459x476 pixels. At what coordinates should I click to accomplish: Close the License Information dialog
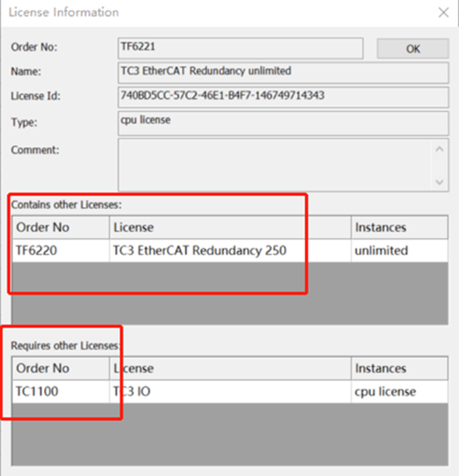click(x=443, y=13)
